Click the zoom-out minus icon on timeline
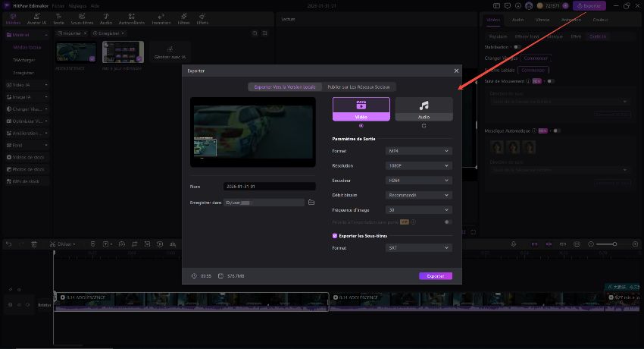The image size is (644, 349). point(591,244)
